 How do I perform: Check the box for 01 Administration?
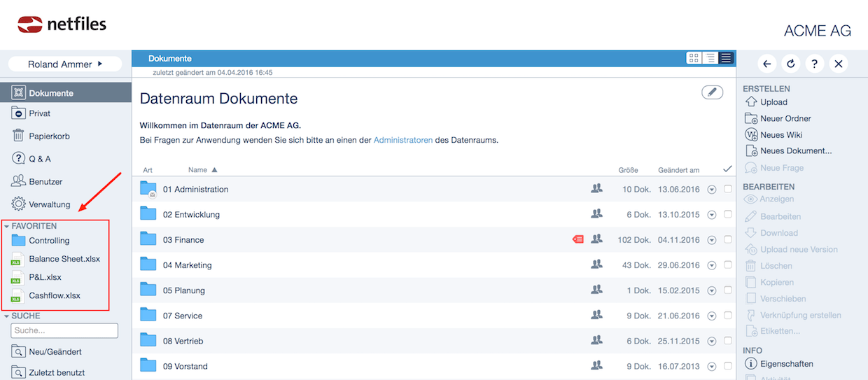click(x=728, y=189)
